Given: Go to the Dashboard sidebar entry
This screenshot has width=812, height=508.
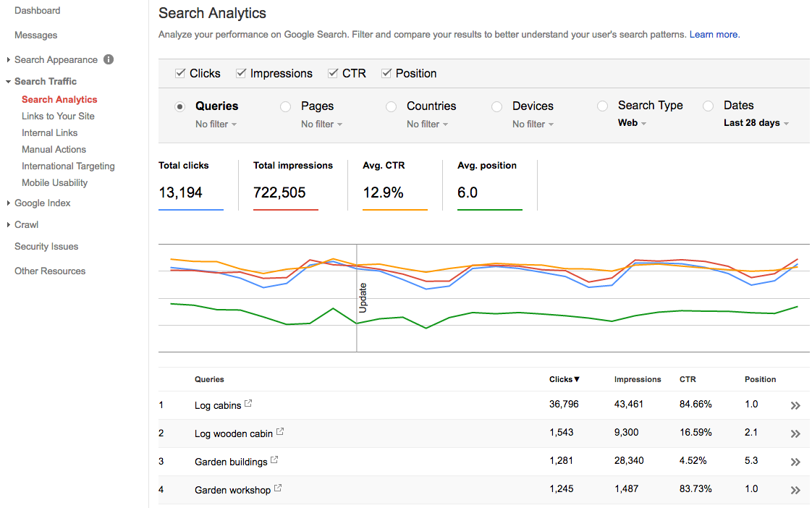Looking at the screenshot, I should 37,10.
